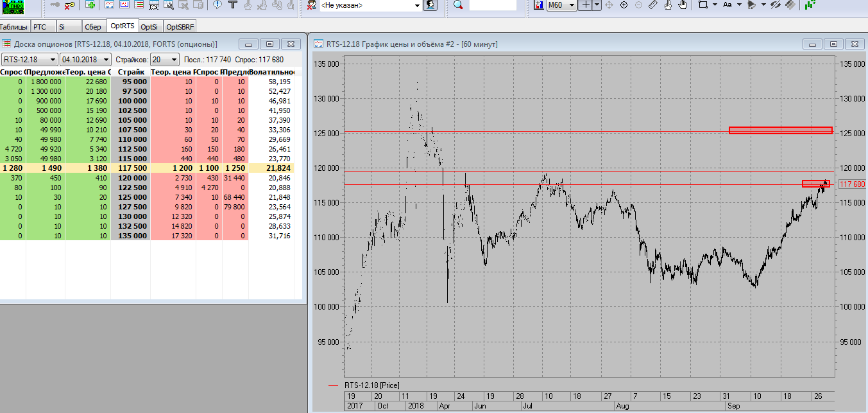The width and height of the screenshot is (868, 413).
Task: Select the OptRTS tab
Action: 122,26
